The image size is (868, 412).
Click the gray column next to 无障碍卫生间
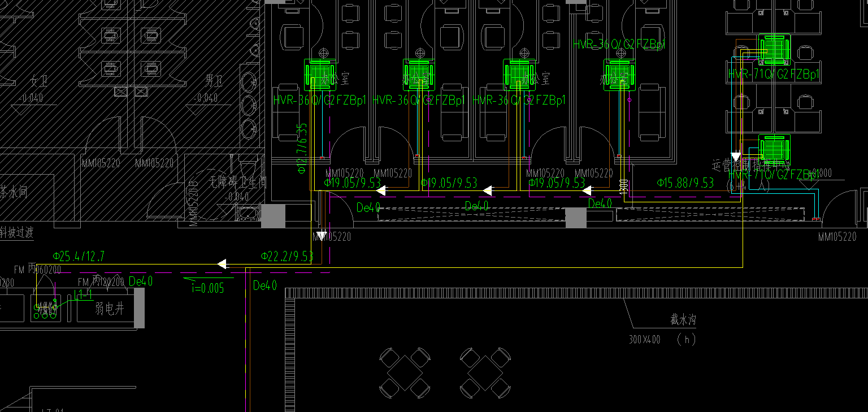tap(273, 216)
